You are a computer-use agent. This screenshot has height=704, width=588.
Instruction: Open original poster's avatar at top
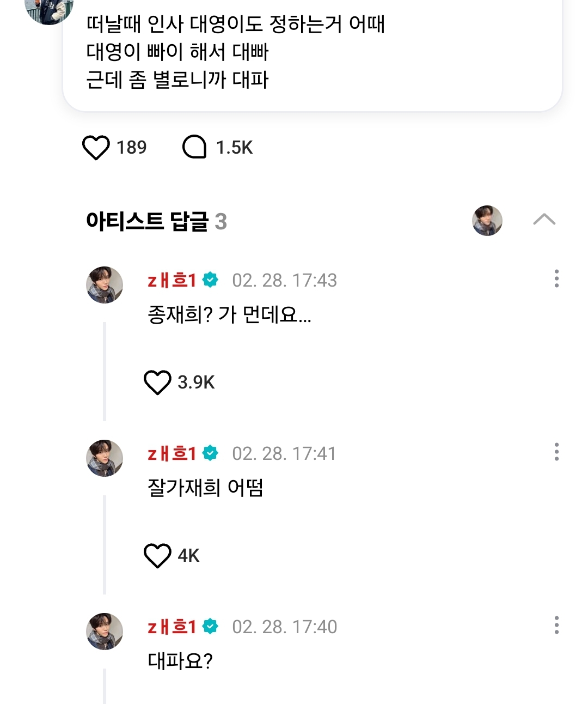tap(49, 10)
